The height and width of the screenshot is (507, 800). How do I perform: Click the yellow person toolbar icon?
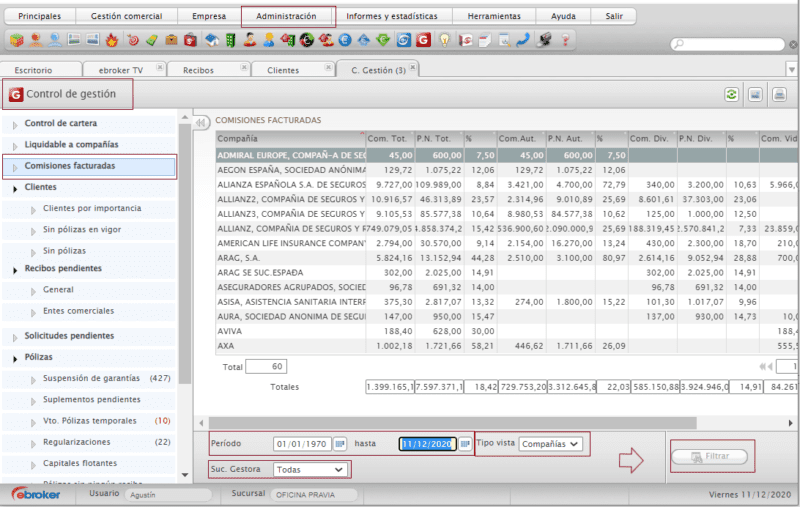click(x=269, y=40)
